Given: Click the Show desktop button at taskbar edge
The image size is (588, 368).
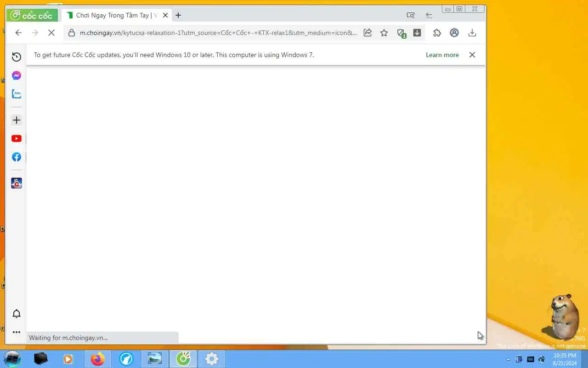Looking at the screenshot, I should 584,359.
